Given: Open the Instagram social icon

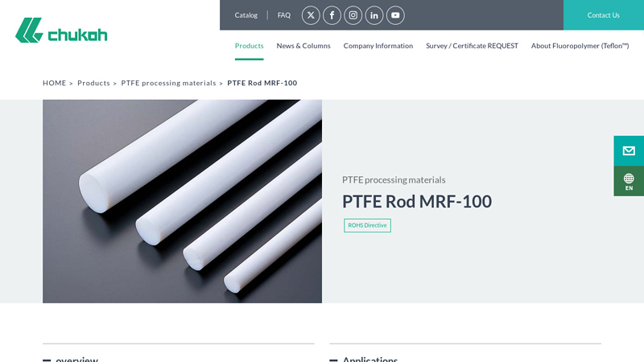Looking at the screenshot, I should 353,15.
